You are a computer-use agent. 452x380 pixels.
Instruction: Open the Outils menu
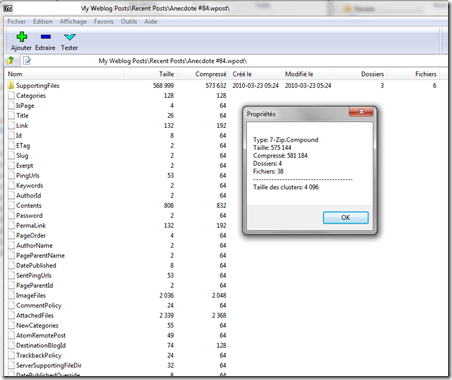click(x=129, y=21)
